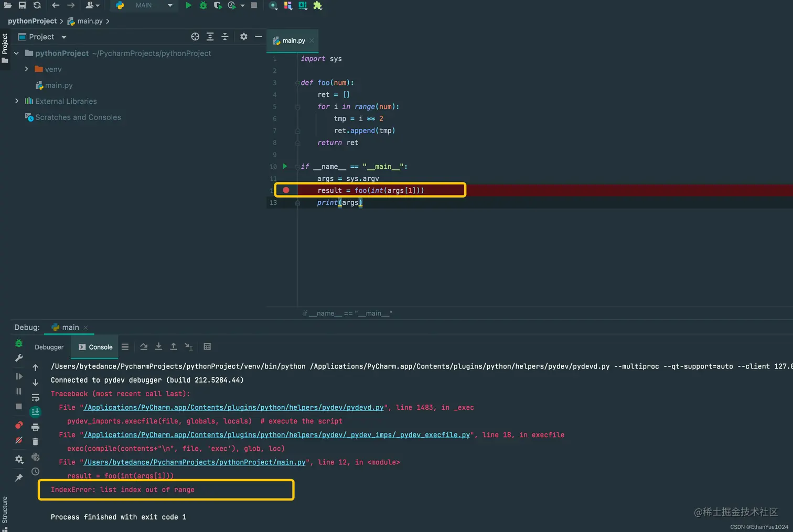Open debug panel settings gear
This screenshot has height=532, width=793.
pos(19,459)
